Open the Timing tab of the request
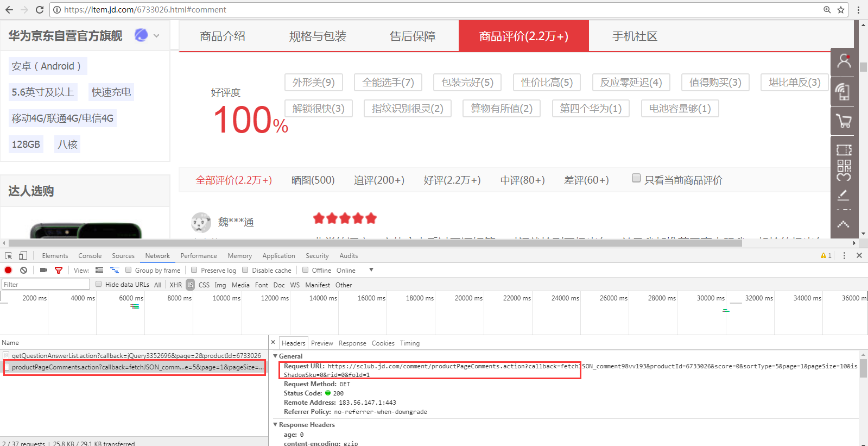The width and height of the screenshot is (868, 446). (x=410, y=343)
